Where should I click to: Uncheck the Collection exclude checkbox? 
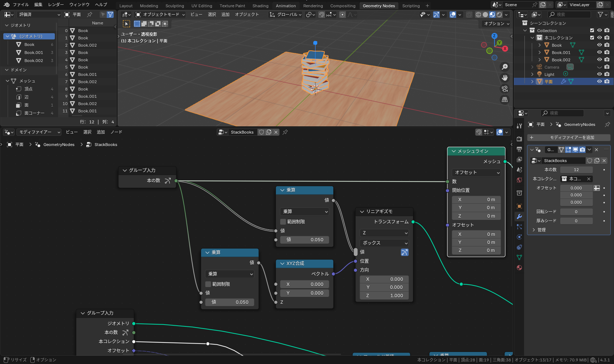pos(592,30)
